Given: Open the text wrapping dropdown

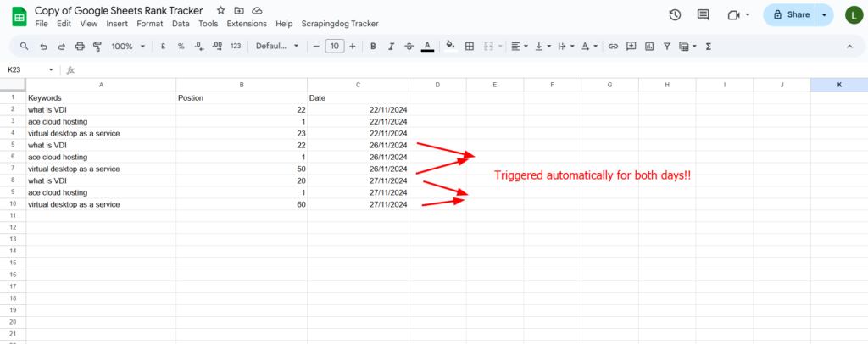Looking at the screenshot, I should tap(565, 47).
